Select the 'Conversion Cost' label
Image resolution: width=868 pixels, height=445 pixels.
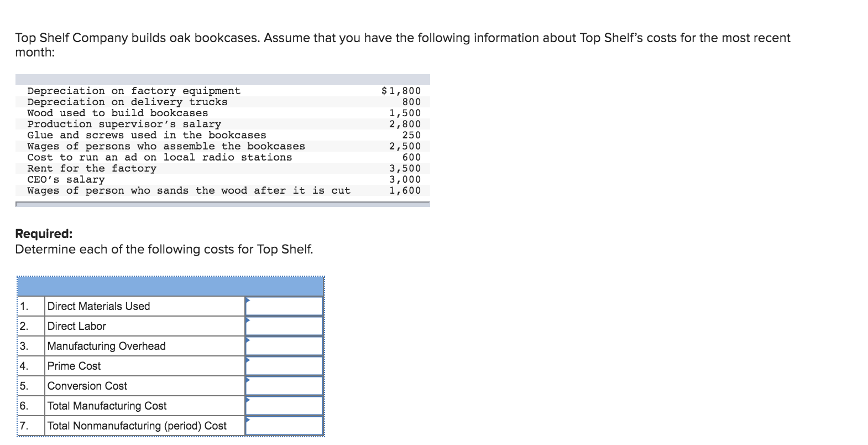click(x=87, y=386)
